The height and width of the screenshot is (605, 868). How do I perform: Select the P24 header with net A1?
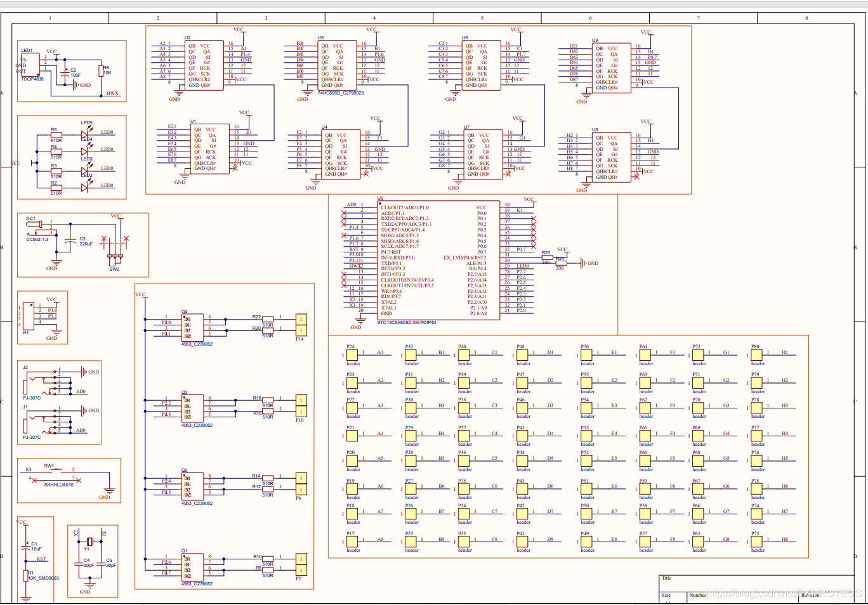(352, 355)
